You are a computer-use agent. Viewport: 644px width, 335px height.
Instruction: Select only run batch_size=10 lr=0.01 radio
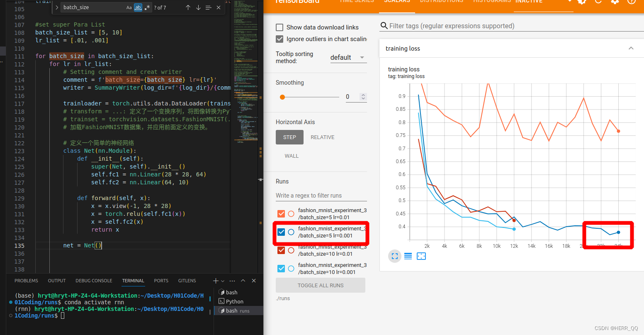coord(291,250)
